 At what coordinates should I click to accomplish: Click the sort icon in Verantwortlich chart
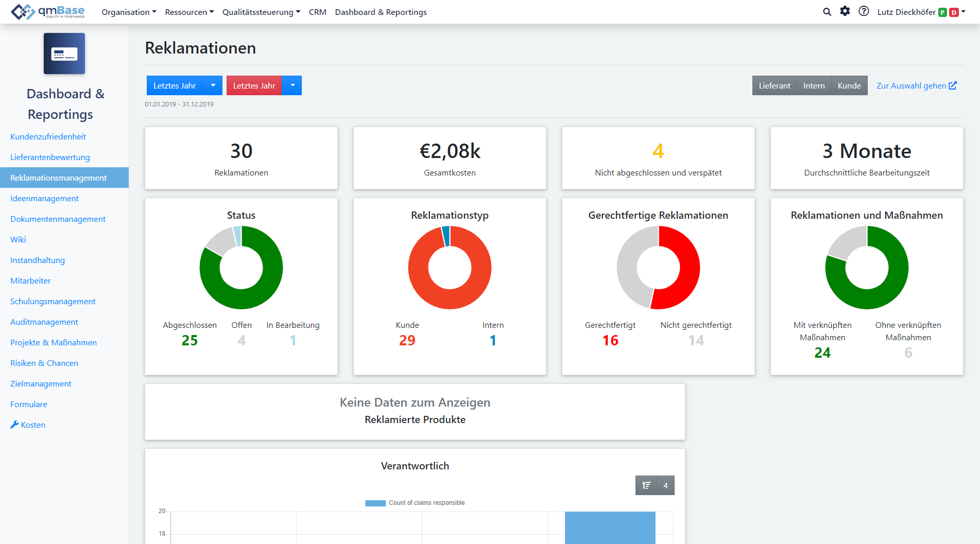646,485
